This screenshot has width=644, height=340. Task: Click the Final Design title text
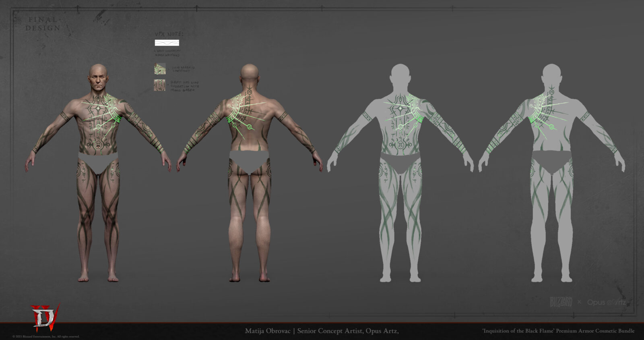43,24
